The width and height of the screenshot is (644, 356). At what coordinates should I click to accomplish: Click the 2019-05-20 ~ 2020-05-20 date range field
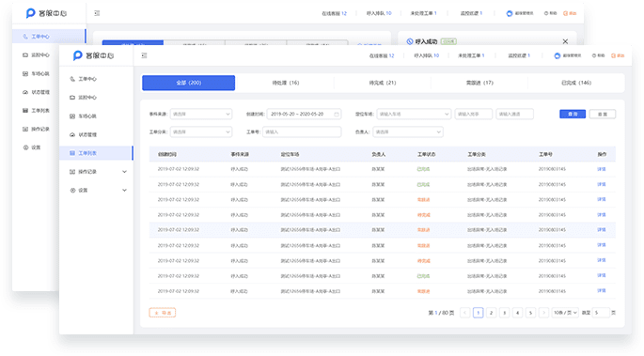tap(304, 114)
